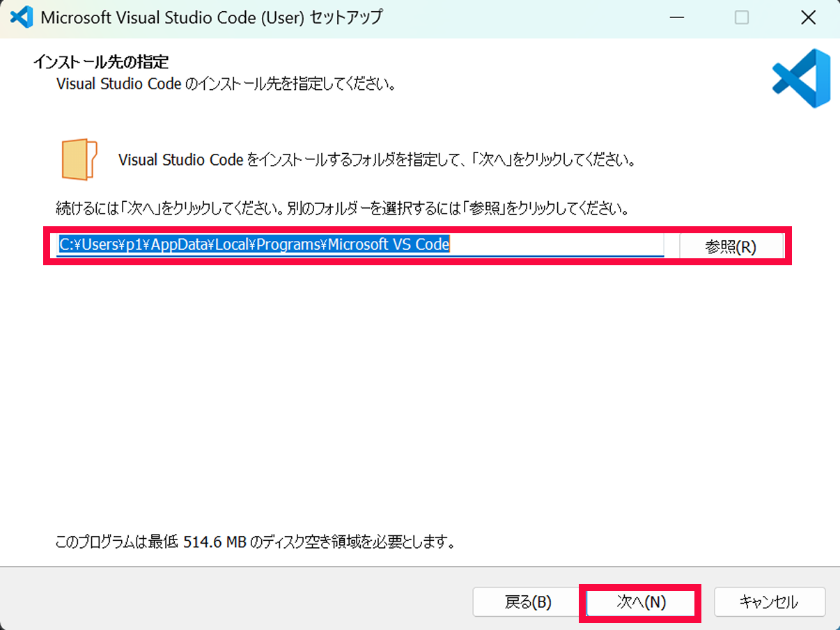Close the installer with the X button
This screenshot has width=840, height=630.
808,17
